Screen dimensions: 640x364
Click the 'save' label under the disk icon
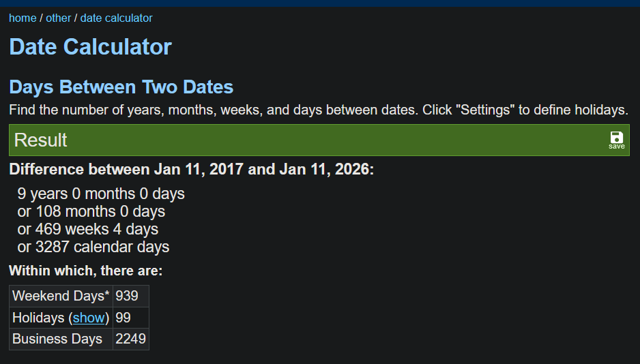point(616,147)
